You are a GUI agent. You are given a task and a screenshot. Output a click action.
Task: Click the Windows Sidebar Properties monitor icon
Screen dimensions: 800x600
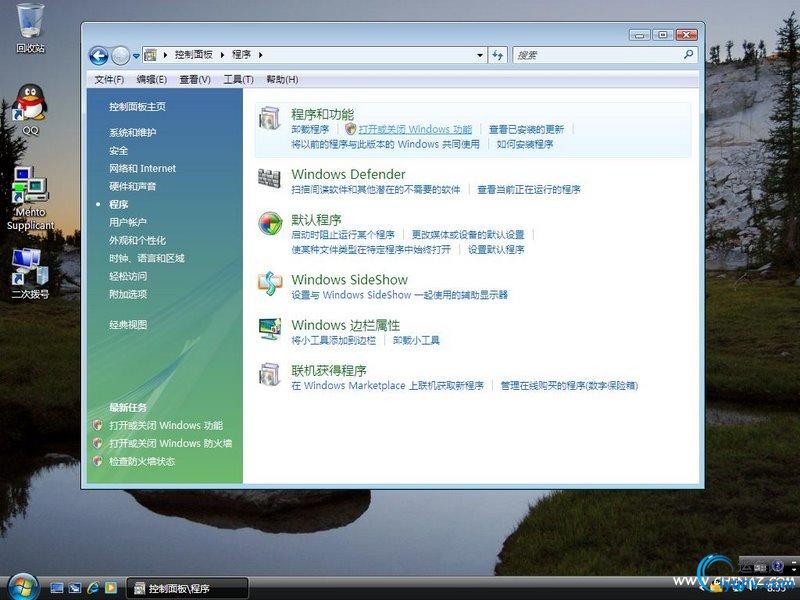click(270, 329)
